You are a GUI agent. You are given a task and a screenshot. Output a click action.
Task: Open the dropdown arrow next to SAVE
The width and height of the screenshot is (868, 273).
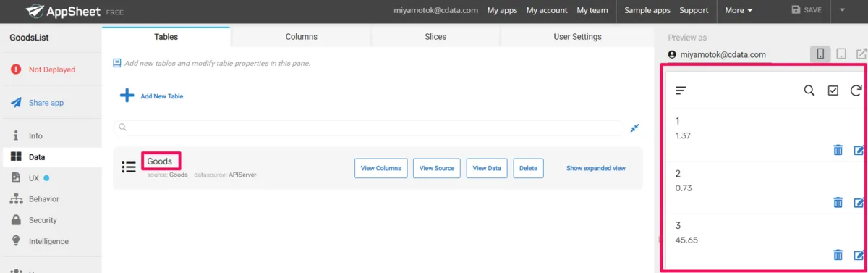tap(843, 10)
